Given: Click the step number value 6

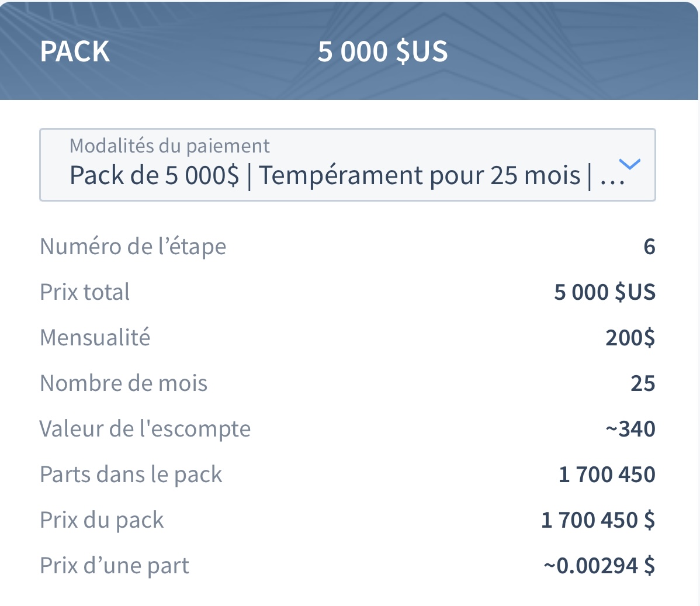Looking at the screenshot, I should (649, 247).
